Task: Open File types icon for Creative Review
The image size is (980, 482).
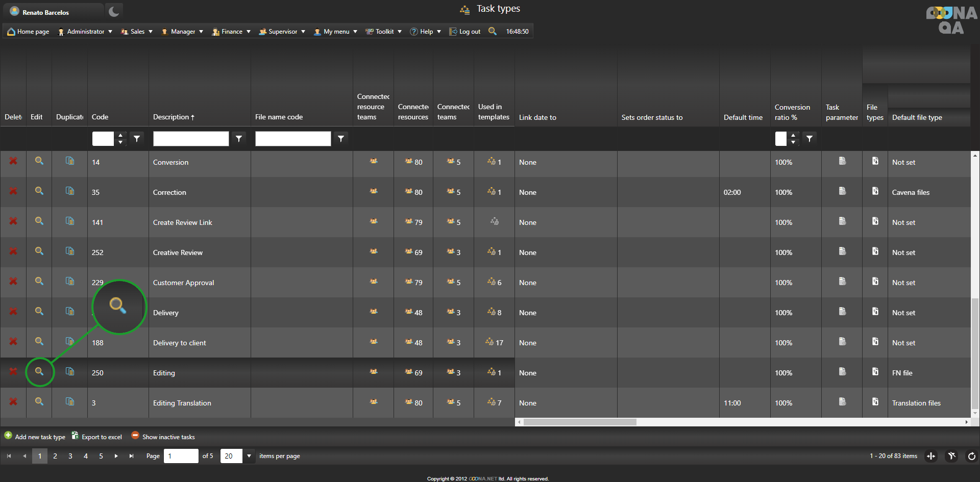Action: coord(875,251)
